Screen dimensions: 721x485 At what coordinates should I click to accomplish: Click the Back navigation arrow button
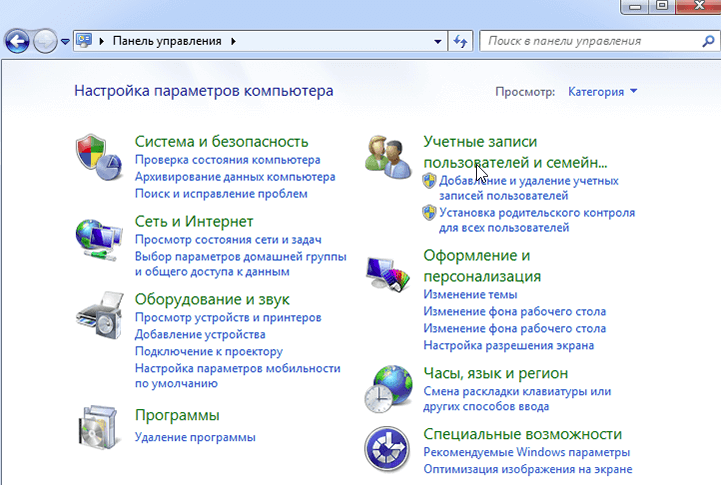17,42
